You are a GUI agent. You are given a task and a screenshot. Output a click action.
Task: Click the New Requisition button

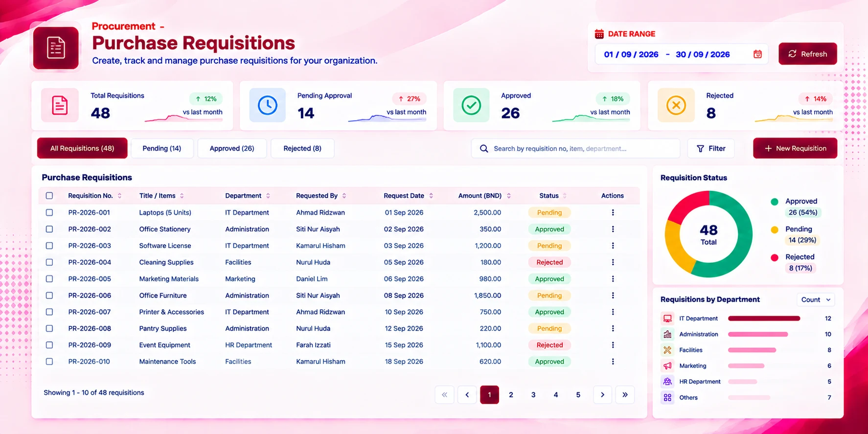[795, 148]
